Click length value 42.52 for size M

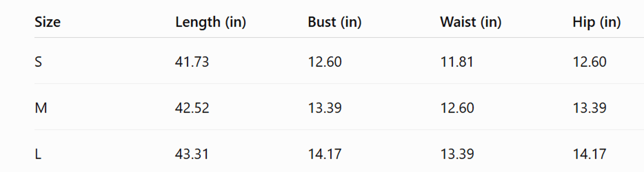192,108
